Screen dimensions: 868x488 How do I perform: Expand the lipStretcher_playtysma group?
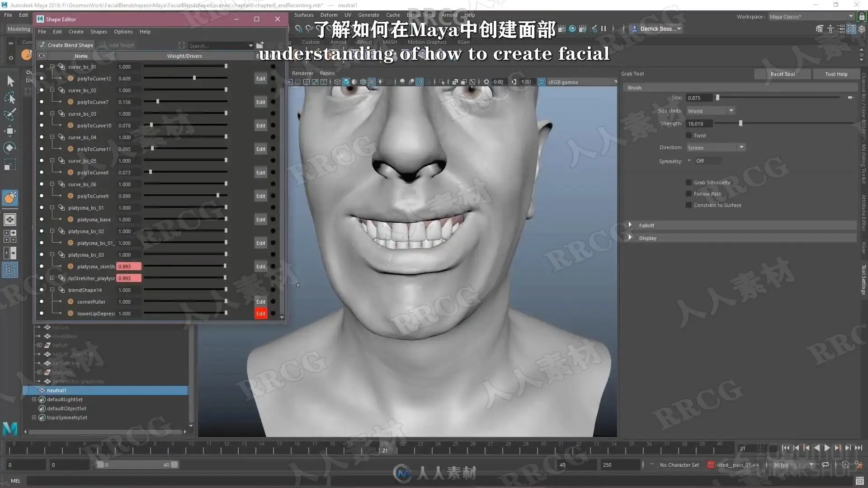[x=52, y=278]
